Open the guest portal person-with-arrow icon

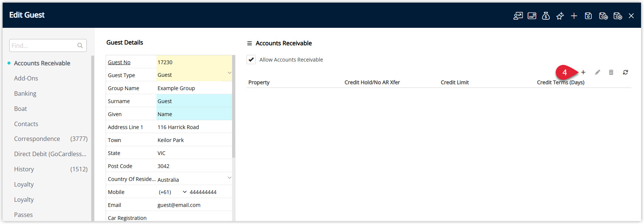click(518, 16)
